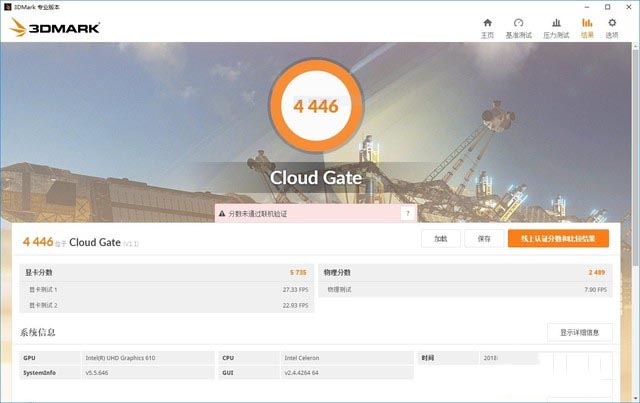Viewport: 640px width, 403px height.
Task: Click 显示详细信息 show details button
Action: (x=580, y=332)
